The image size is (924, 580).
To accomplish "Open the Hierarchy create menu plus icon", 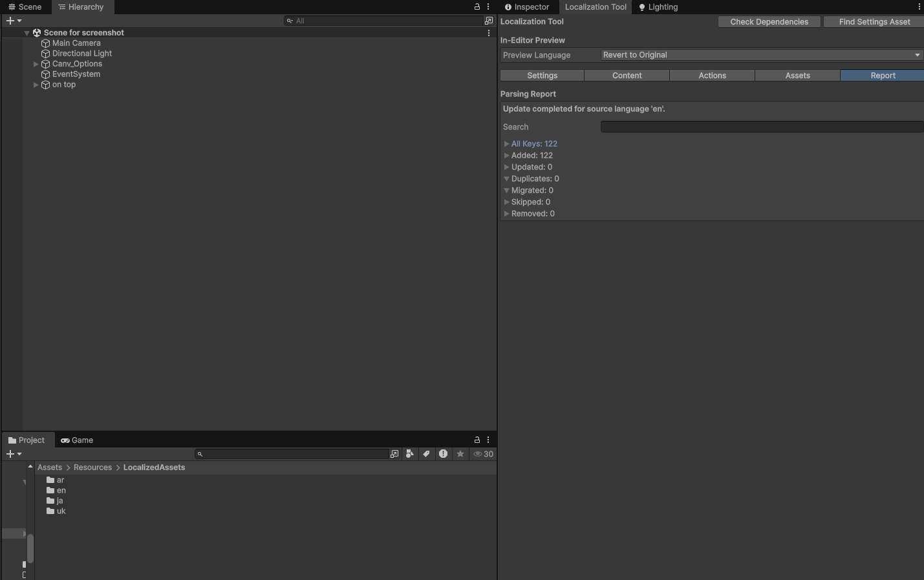I will pos(10,20).
